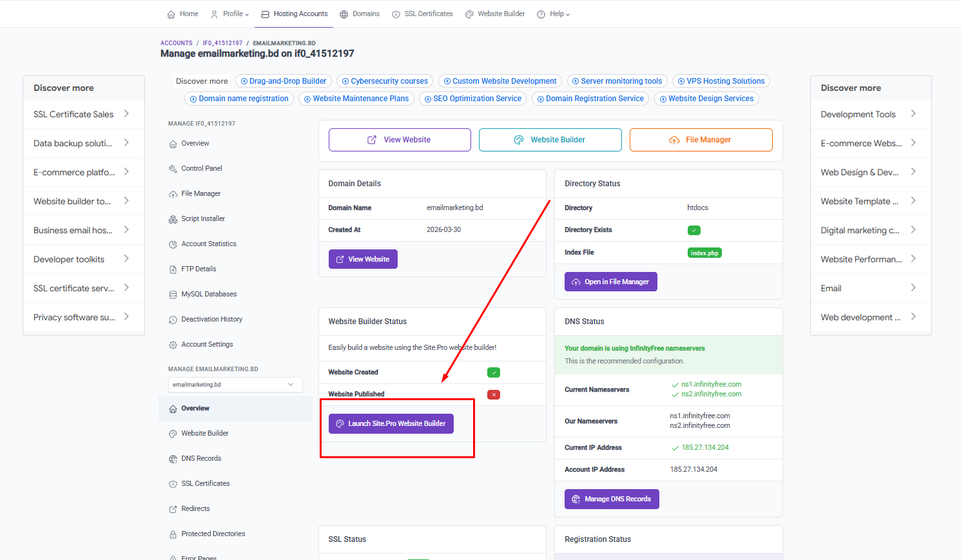Click the Drag-and-Drop Builder chip
The image size is (961, 560).
[x=284, y=81]
